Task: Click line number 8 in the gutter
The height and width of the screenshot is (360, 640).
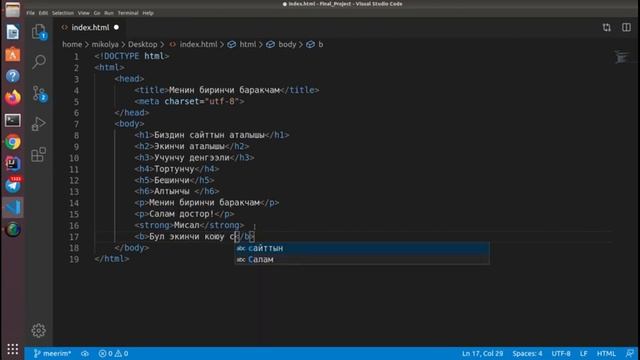Action: click(x=76, y=135)
